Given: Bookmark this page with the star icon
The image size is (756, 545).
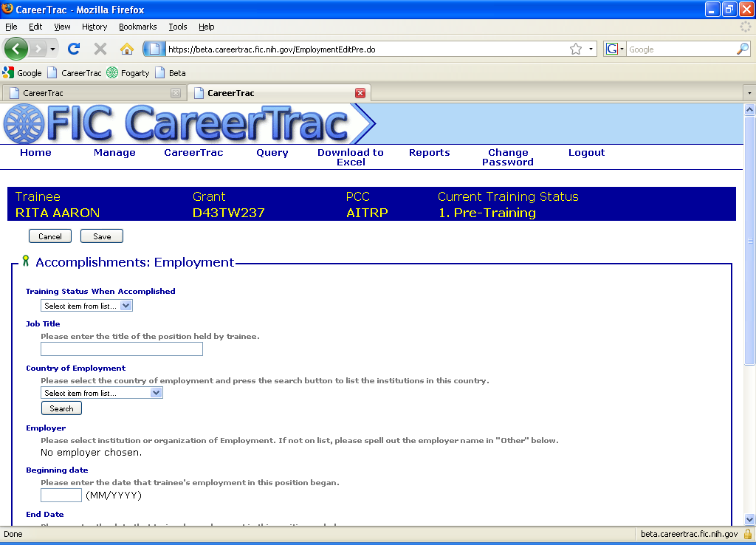Looking at the screenshot, I should (576, 49).
